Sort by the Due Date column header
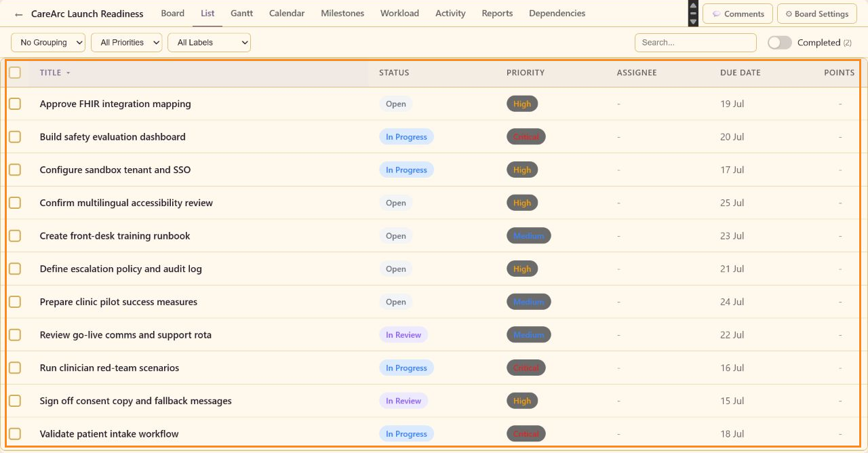The width and height of the screenshot is (868, 453). pyautogui.click(x=741, y=73)
